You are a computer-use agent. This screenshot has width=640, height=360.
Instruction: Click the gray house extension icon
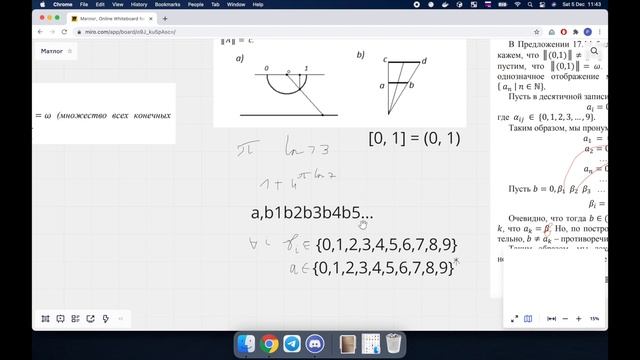(552, 32)
